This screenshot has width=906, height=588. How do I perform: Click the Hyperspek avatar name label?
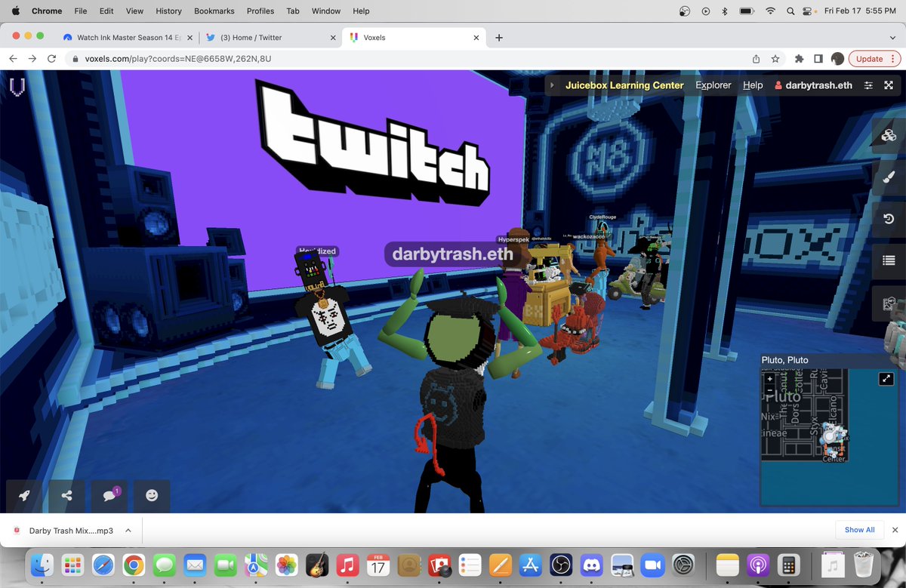point(513,239)
